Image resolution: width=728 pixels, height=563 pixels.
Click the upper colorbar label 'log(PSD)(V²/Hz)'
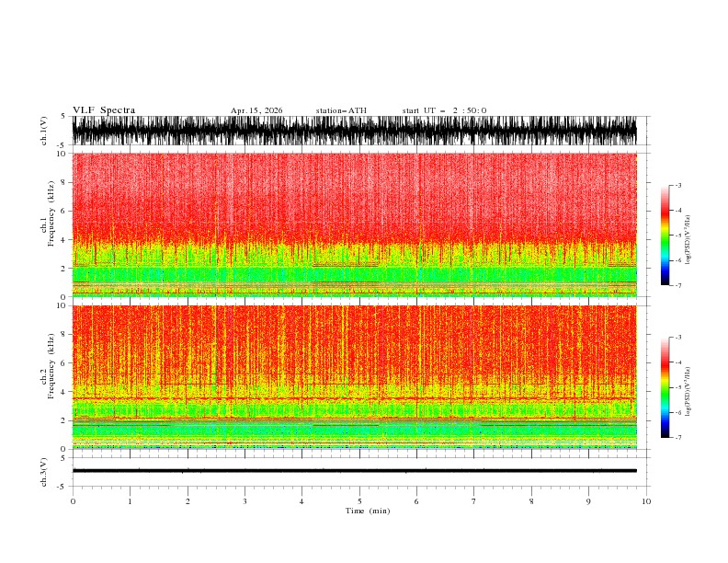[x=688, y=240]
